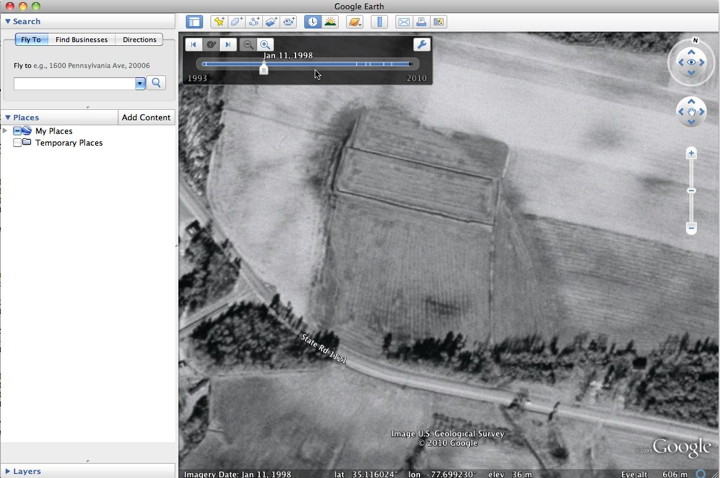This screenshot has width=720, height=478.
Task: Expand the Layers panel
Action: pyautogui.click(x=8, y=471)
